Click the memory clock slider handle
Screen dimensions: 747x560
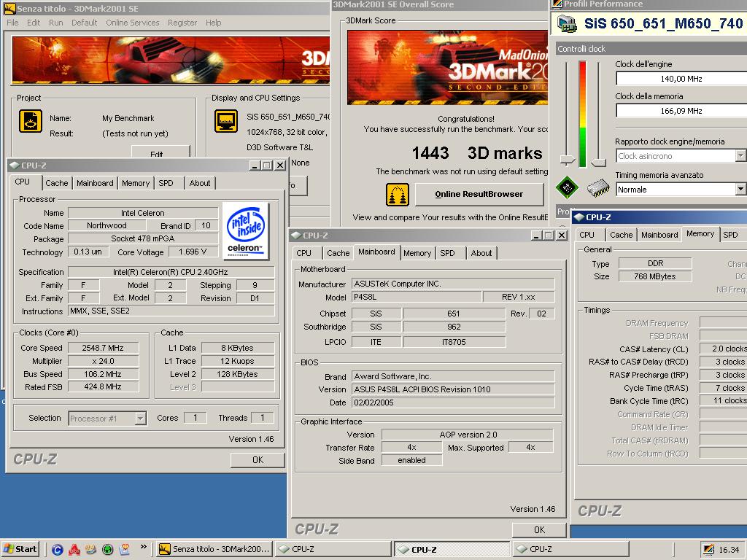point(598,163)
